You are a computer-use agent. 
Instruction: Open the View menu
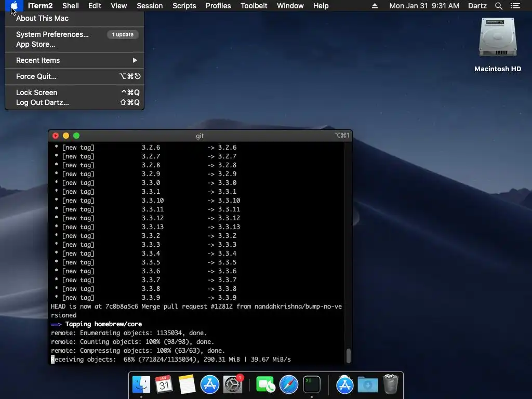point(119,6)
